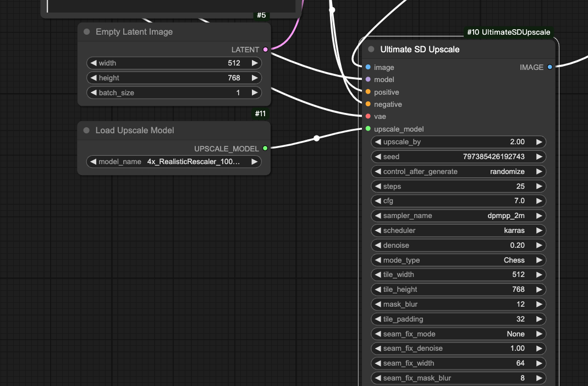Increase the cfg value with right arrow
This screenshot has height=386, width=588.
pyautogui.click(x=539, y=201)
